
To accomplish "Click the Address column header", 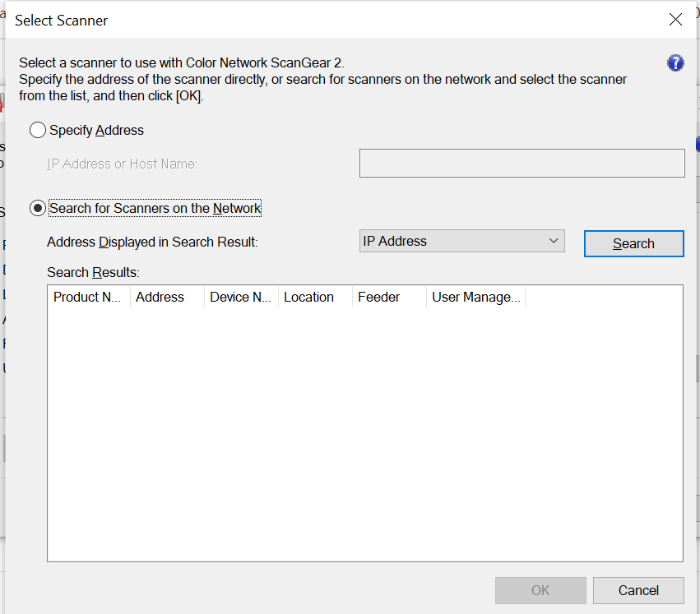I will coord(167,297).
